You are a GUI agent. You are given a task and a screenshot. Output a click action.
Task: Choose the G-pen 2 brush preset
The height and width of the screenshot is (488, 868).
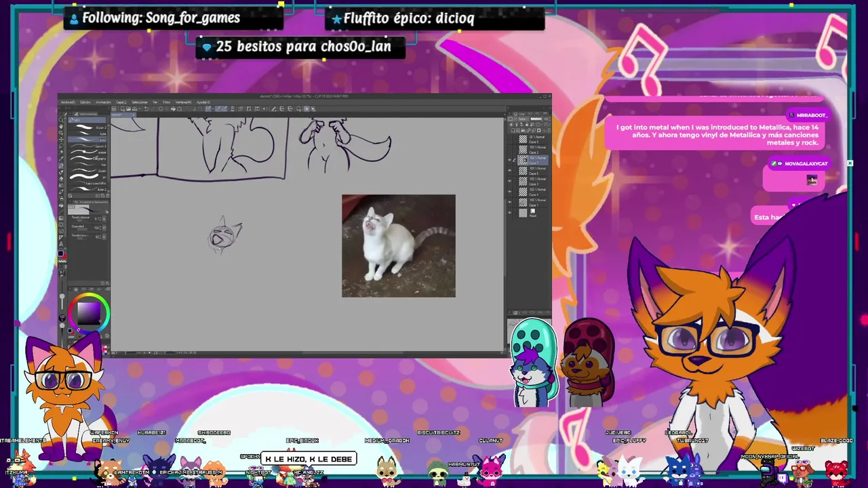point(87,127)
